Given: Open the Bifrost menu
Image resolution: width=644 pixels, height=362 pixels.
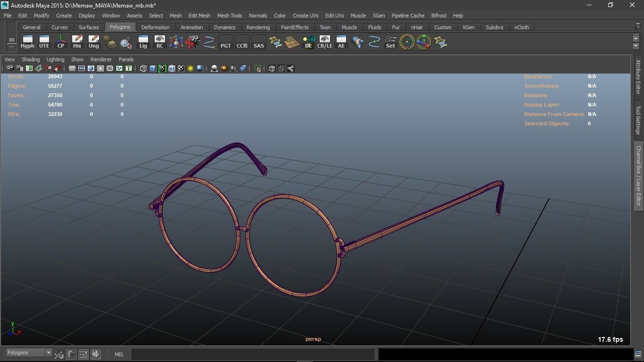Looking at the screenshot, I should coord(438,16).
